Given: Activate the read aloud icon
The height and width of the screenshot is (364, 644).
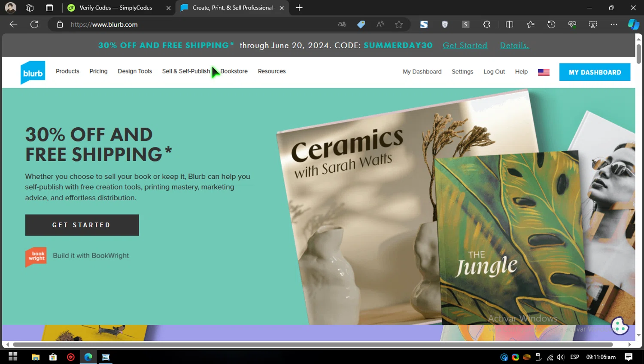Looking at the screenshot, I should point(380,24).
